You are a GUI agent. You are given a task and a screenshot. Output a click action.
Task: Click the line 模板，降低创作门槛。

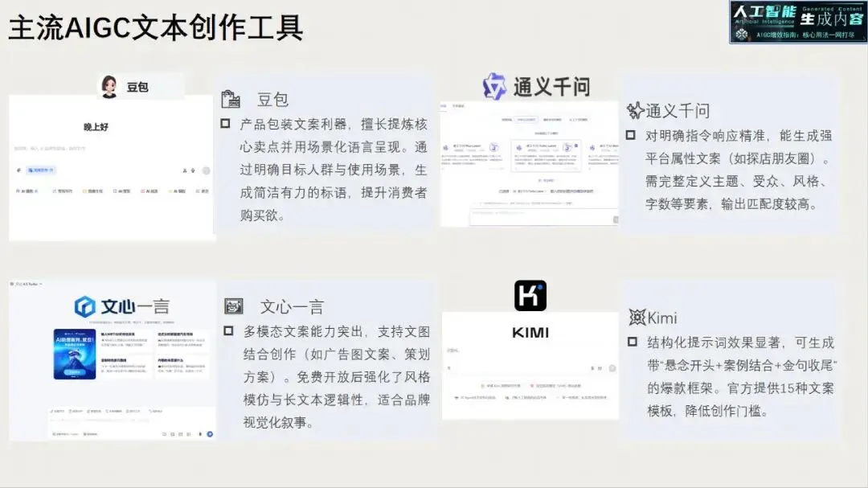click(x=708, y=411)
